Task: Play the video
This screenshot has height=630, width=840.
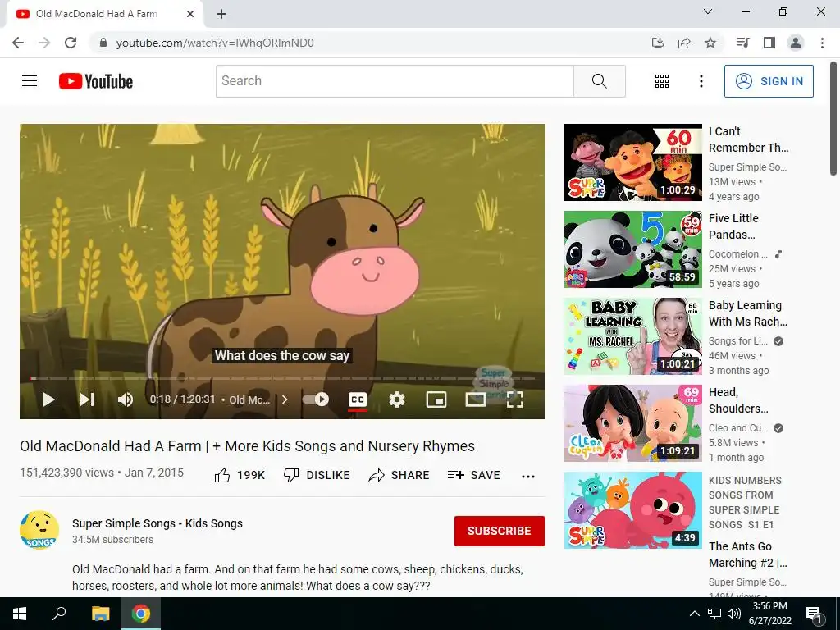Action: [48, 399]
